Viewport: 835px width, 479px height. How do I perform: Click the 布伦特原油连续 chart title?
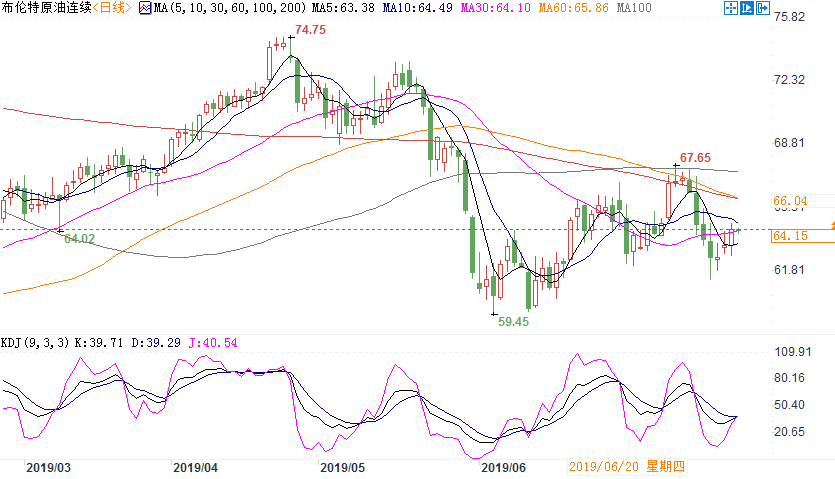pos(47,7)
